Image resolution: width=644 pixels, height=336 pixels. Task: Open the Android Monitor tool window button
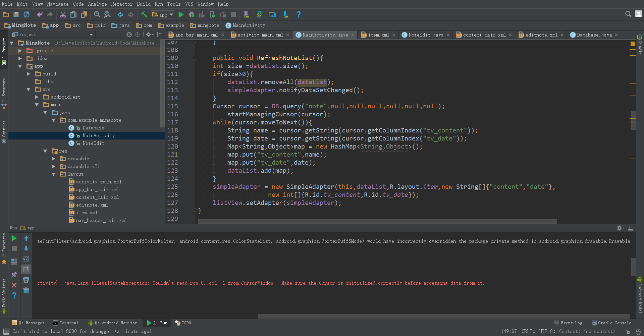tap(113, 323)
